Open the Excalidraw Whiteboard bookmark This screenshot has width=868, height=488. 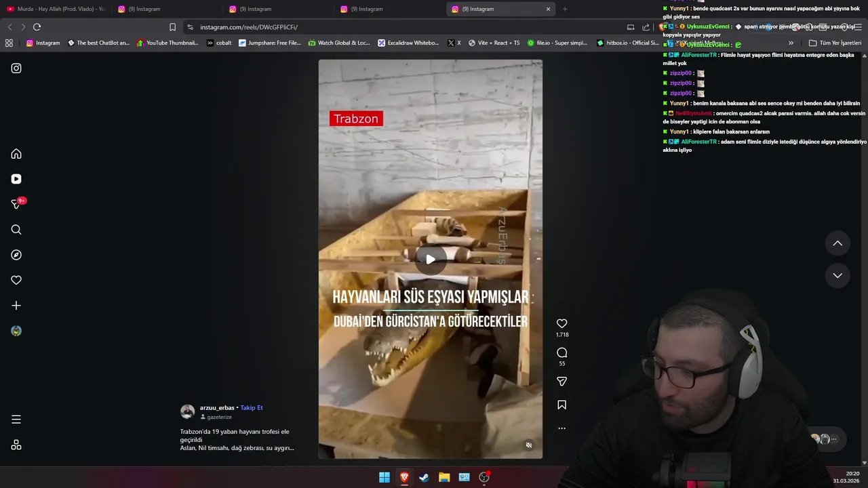[408, 43]
